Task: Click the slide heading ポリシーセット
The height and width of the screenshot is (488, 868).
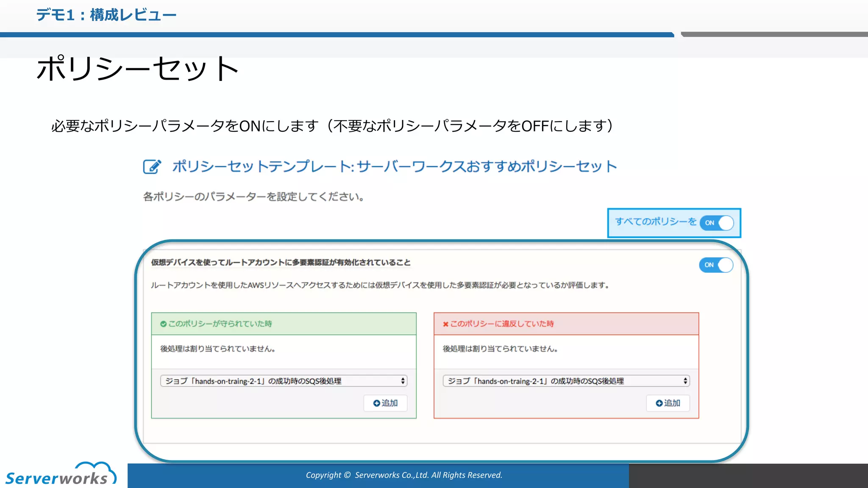Action: pos(138,68)
